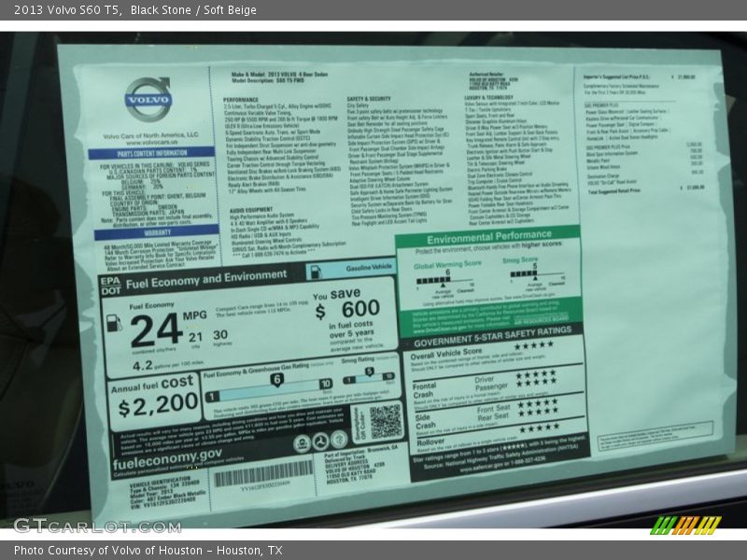Click the 'WARRANTY' blue header
The width and height of the screenshot is (747, 560).
point(157,232)
